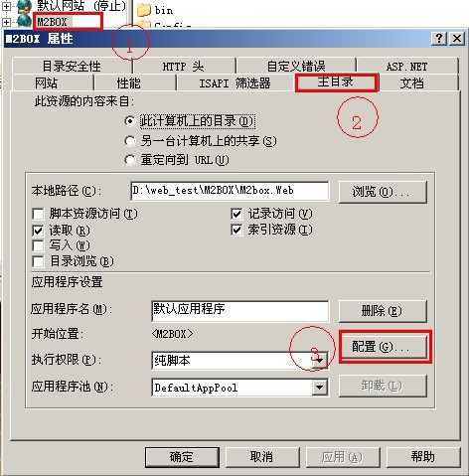Click the 确定 OK button
This screenshot has height=476, width=469.
(x=182, y=457)
